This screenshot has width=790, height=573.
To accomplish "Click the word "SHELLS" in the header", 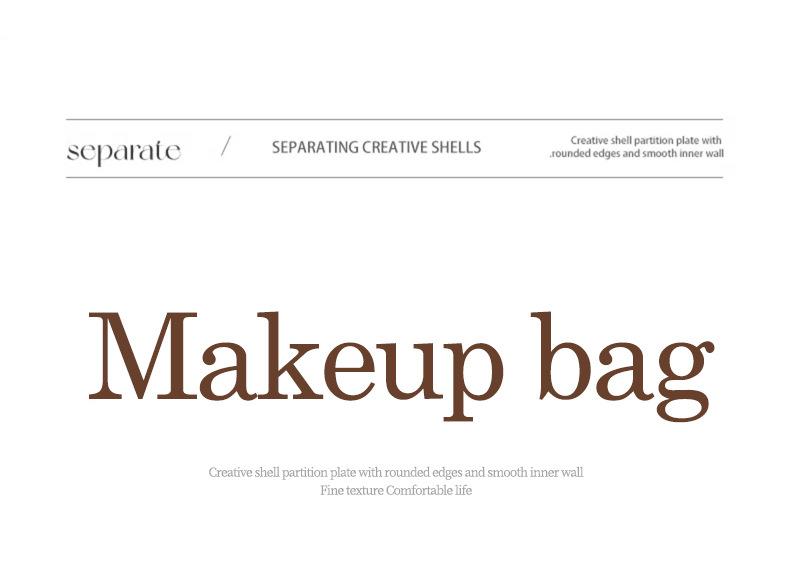I will tap(458, 147).
